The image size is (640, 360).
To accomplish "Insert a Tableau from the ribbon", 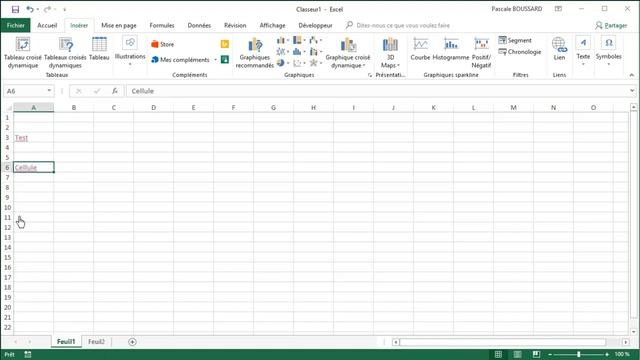I will (x=99, y=49).
